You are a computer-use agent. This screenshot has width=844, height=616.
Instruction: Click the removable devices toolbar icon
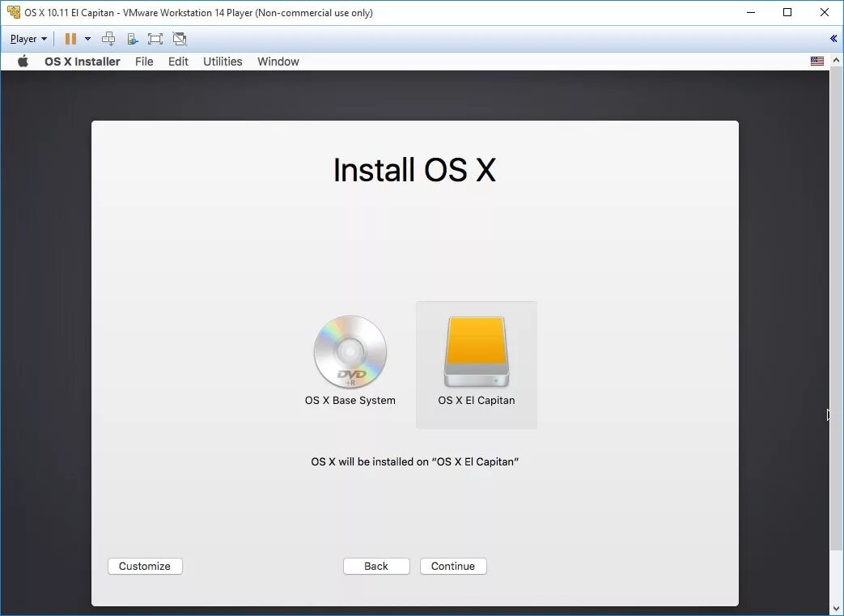click(x=132, y=39)
